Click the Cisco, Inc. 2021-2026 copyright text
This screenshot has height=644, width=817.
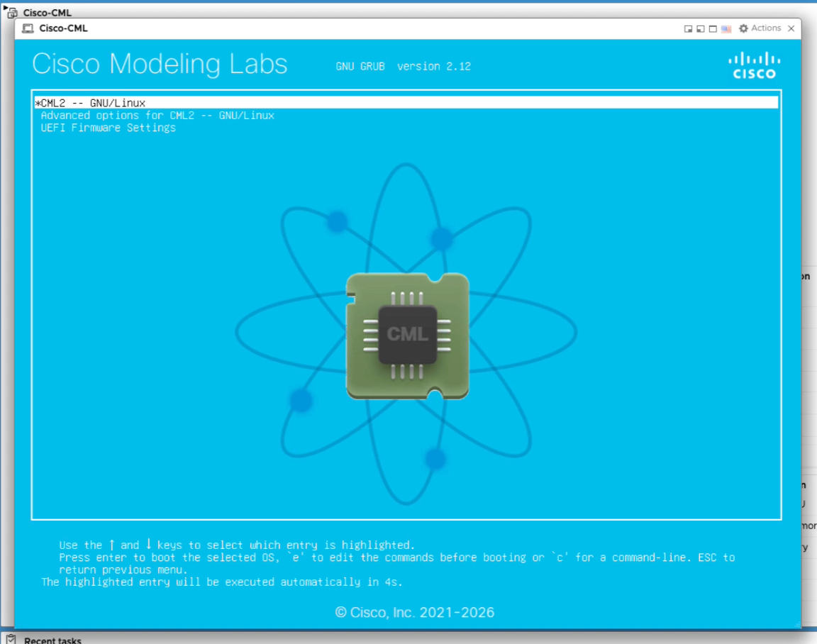click(415, 612)
